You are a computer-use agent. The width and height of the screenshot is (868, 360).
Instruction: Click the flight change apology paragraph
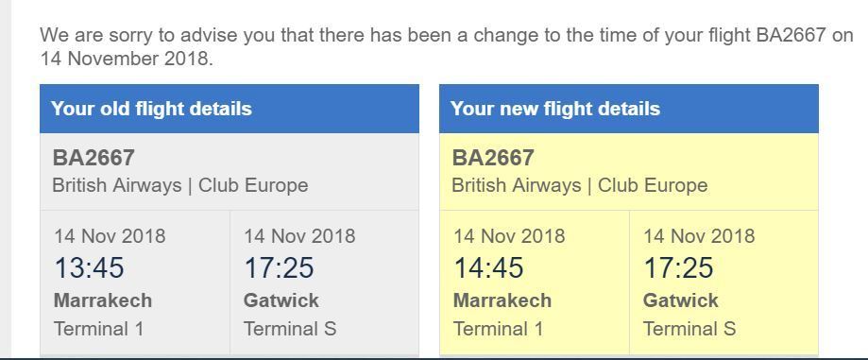point(447,46)
